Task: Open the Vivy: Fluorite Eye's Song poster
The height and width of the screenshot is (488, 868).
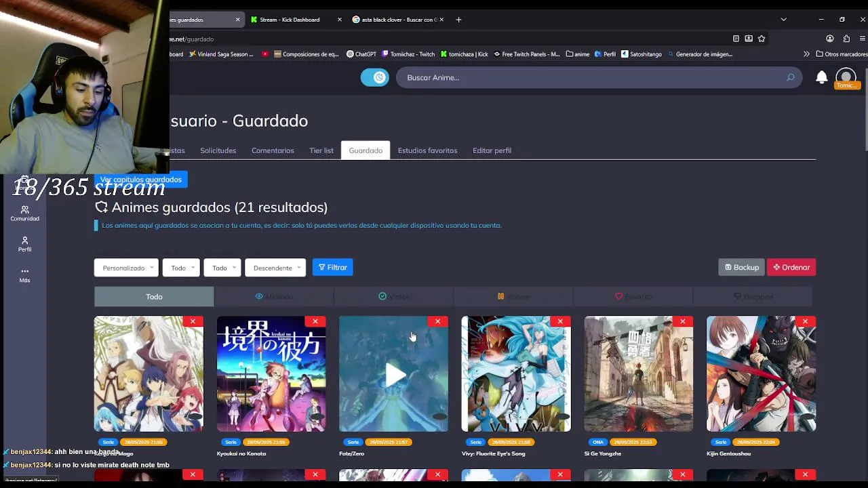Action: [516, 374]
